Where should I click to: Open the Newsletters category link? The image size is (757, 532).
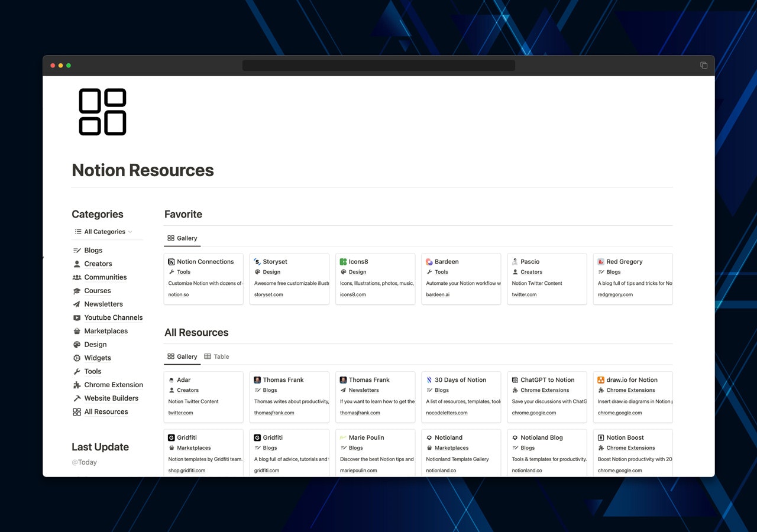coord(103,304)
